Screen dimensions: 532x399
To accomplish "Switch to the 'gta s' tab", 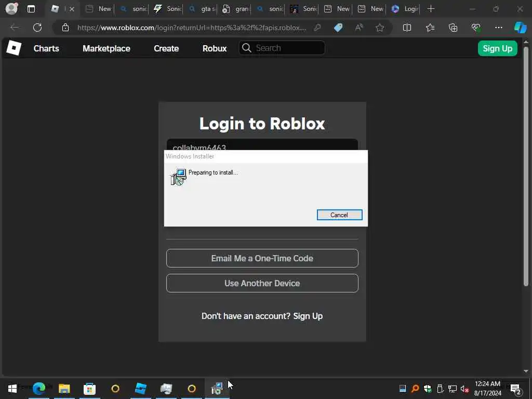I will pyautogui.click(x=202, y=9).
